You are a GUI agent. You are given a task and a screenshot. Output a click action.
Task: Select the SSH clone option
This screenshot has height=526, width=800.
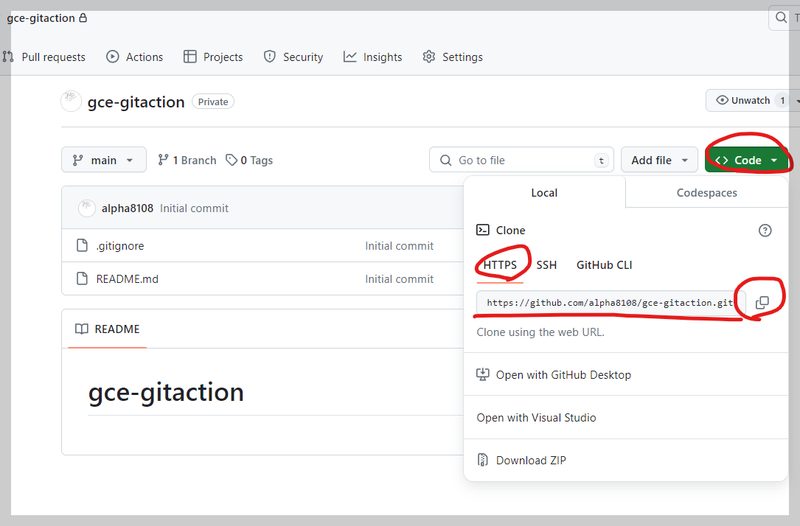[x=546, y=265]
